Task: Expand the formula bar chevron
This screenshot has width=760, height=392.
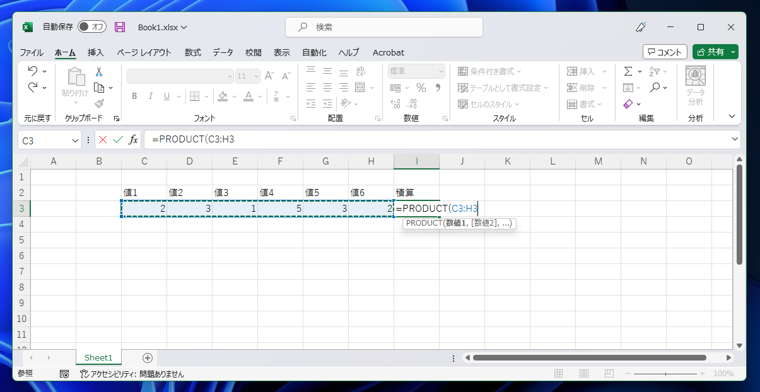Action: click(x=735, y=140)
